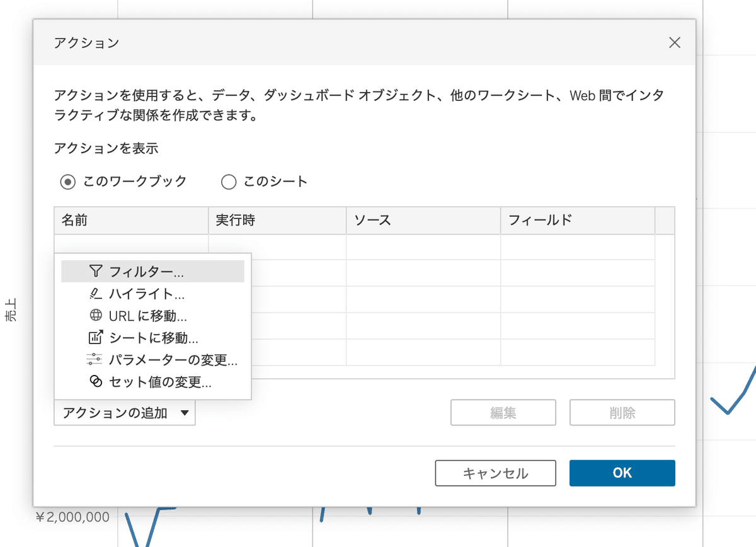This screenshot has width=756, height=547.
Task: Click the globe icon beside URL に移動
Action: 95,315
